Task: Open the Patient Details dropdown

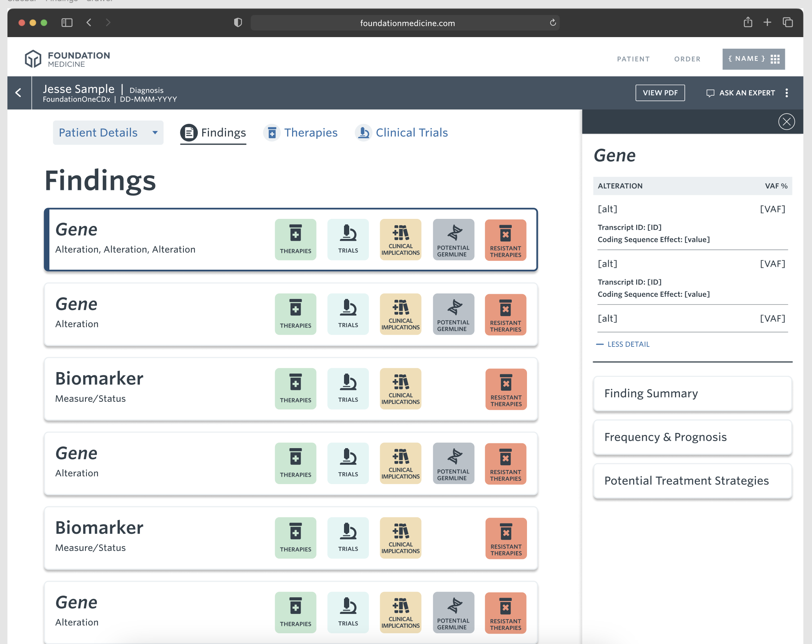Action: pos(108,132)
